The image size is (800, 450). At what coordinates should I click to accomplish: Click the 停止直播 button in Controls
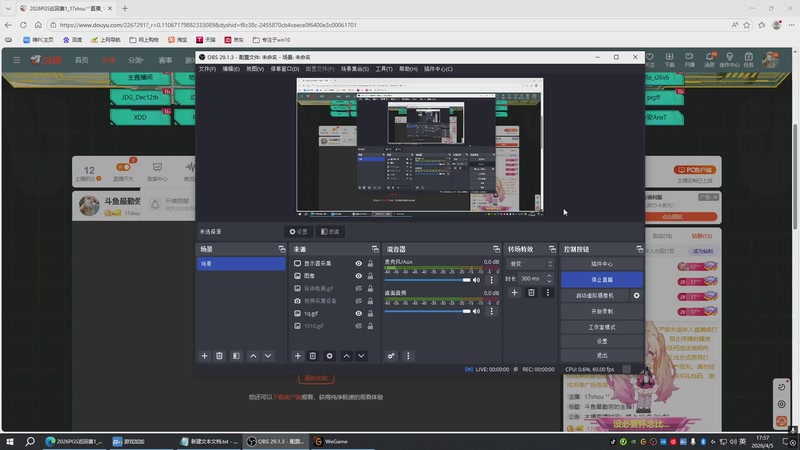click(602, 280)
